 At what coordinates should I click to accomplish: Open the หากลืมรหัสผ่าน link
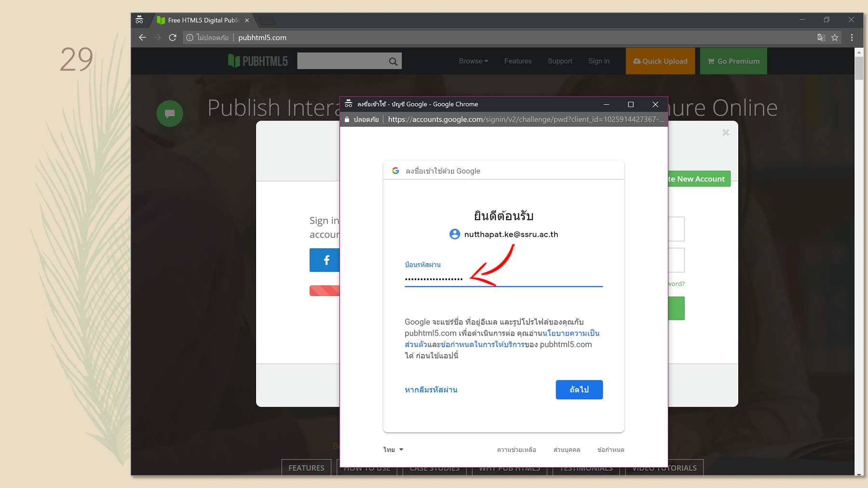click(x=431, y=390)
